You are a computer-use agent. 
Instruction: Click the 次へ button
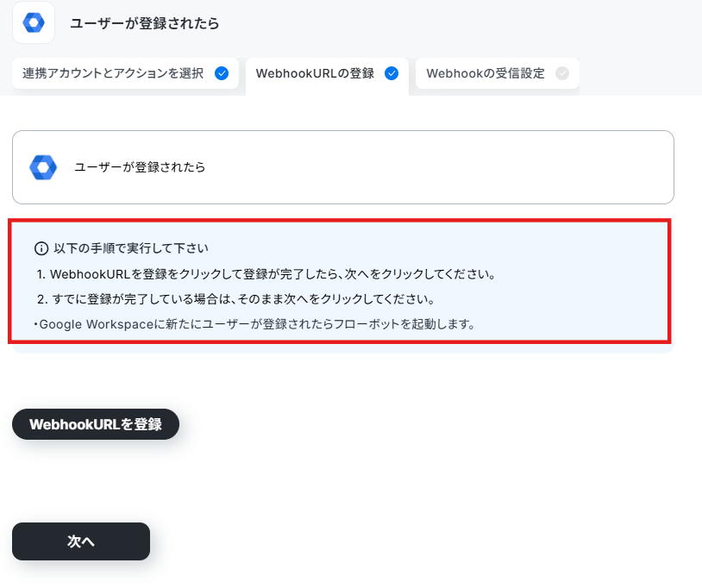[x=81, y=541]
